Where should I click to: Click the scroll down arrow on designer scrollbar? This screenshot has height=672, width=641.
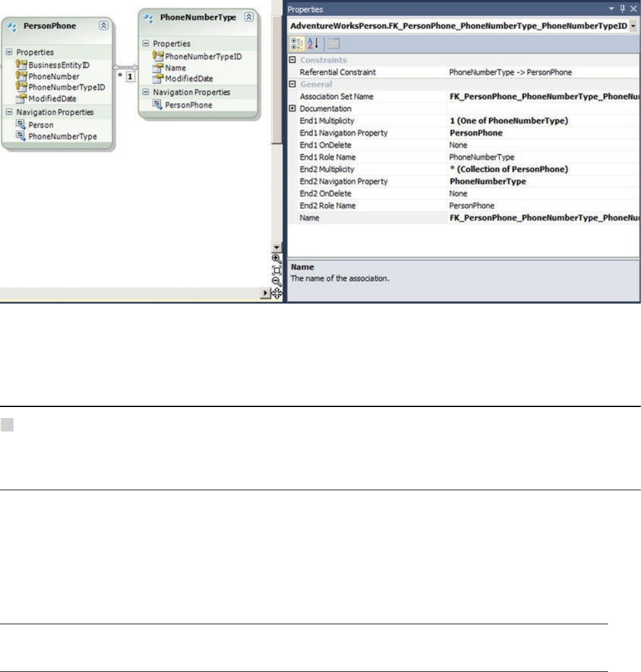coord(277,247)
